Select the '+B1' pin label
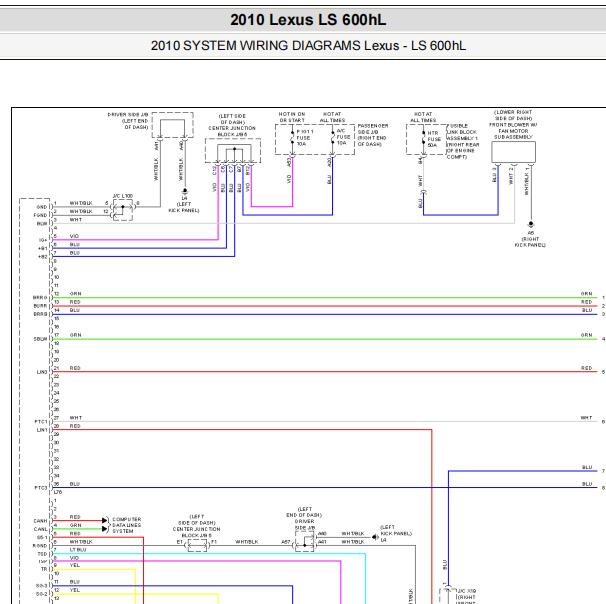 (43, 248)
